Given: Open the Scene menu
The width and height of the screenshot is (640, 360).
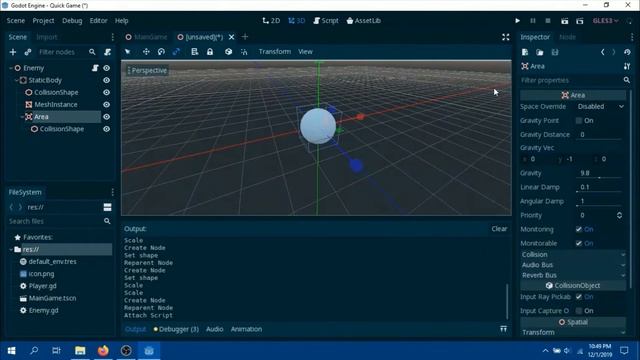Looking at the screenshot, I should tap(16, 21).
